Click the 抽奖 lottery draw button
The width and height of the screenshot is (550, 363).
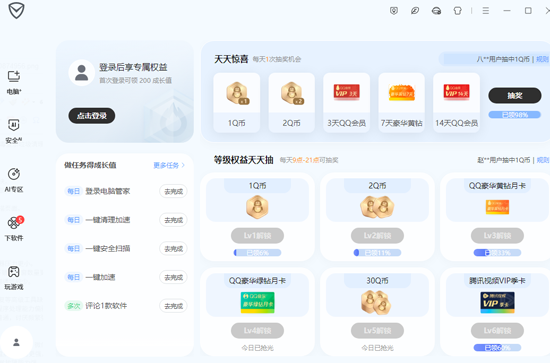click(x=515, y=95)
